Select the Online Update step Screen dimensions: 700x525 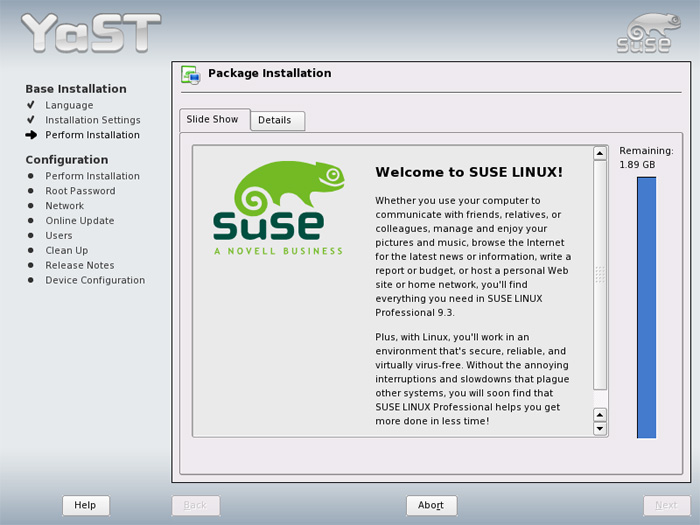point(80,221)
